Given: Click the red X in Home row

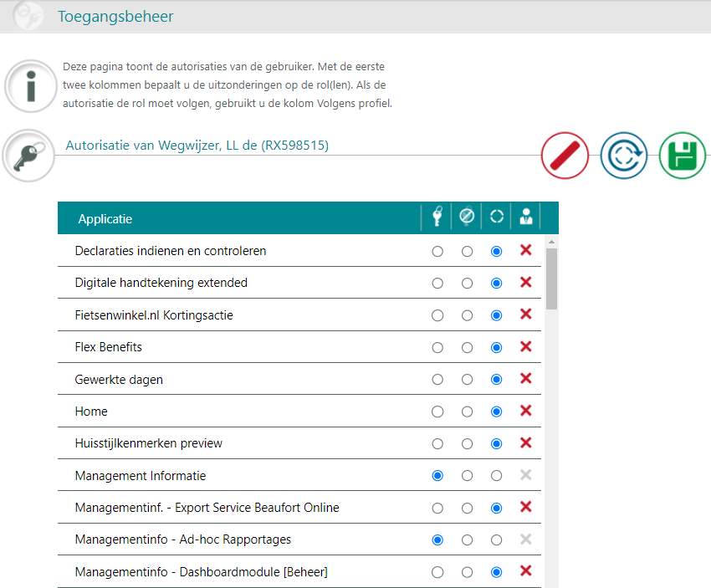Looking at the screenshot, I should point(526,411).
